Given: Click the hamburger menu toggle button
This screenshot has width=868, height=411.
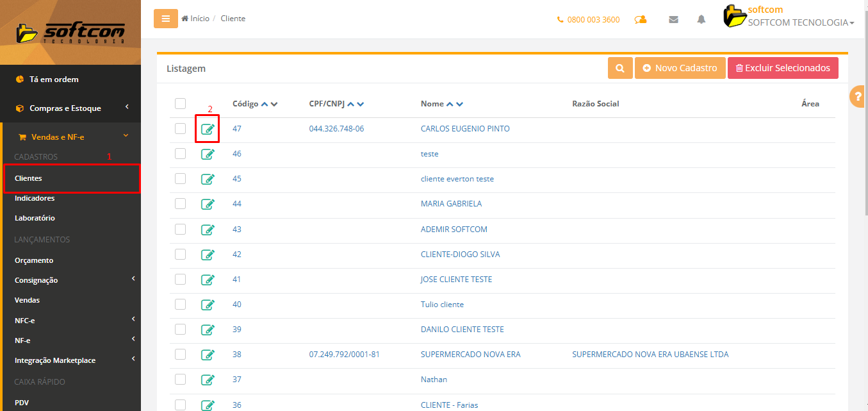Looking at the screenshot, I should (x=165, y=19).
